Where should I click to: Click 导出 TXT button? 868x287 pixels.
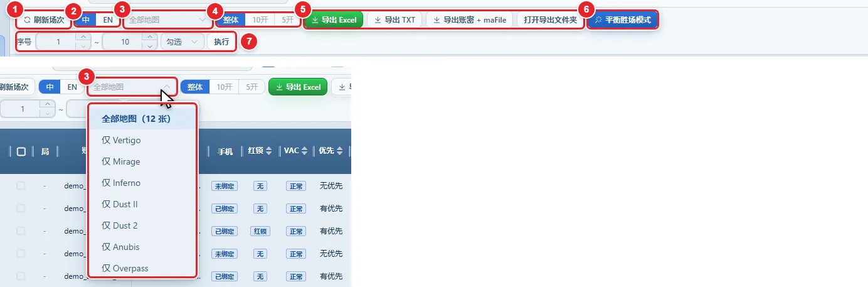(x=394, y=20)
